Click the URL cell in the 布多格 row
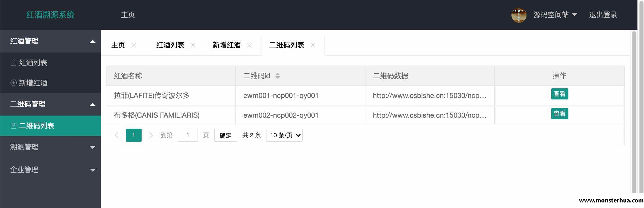The width and height of the screenshot is (644, 208). coord(430,115)
